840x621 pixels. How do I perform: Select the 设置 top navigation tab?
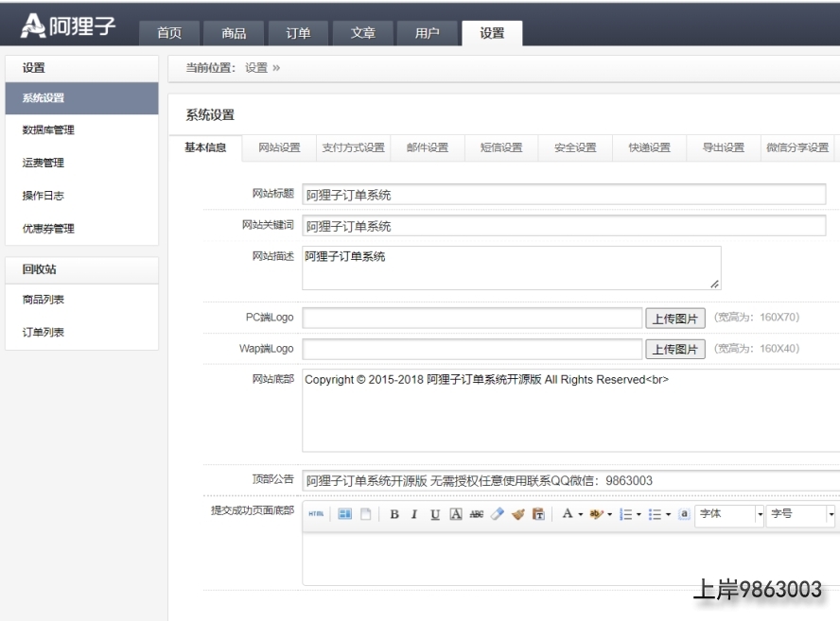click(492, 33)
